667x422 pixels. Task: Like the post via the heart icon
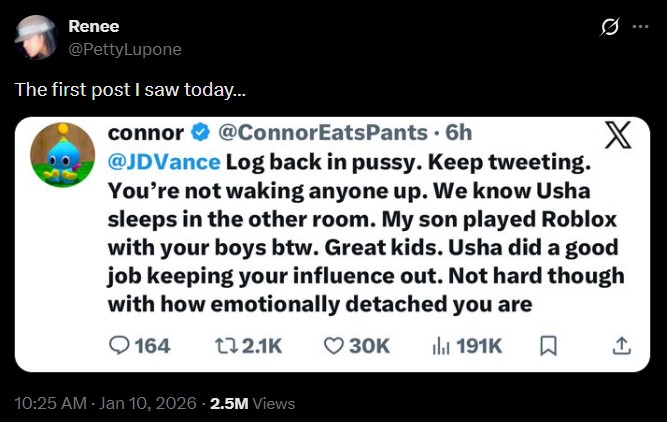click(334, 345)
